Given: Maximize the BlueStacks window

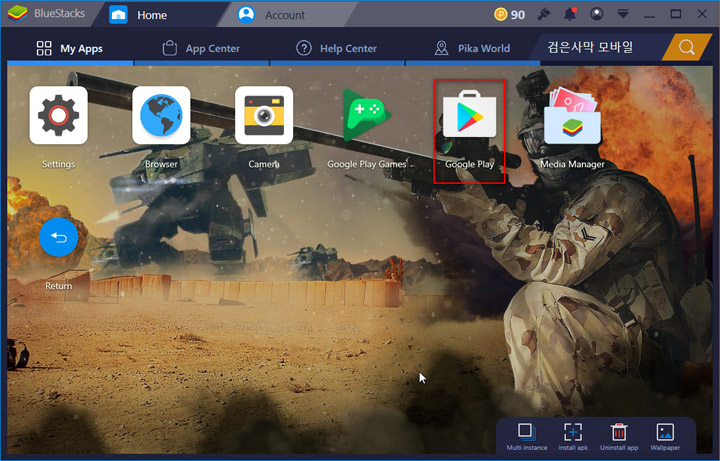Looking at the screenshot, I should [675, 14].
